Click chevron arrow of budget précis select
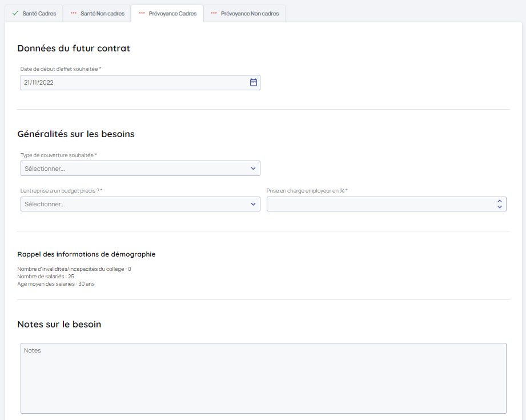The height and width of the screenshot is (420, 526). (253, 204)
